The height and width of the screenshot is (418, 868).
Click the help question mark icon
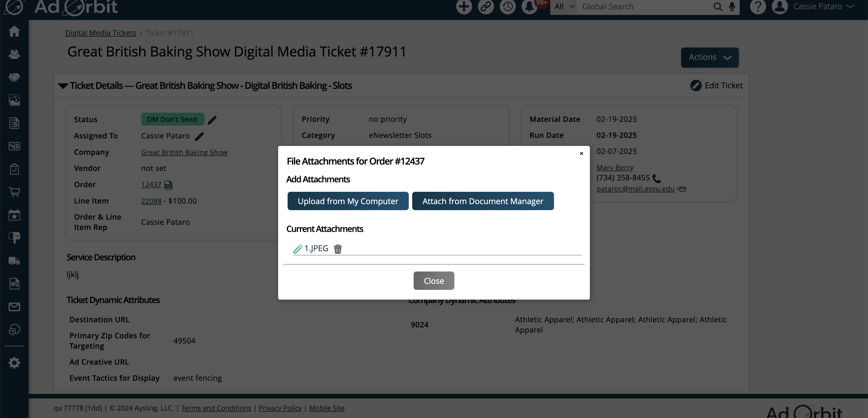click(758, 7)
